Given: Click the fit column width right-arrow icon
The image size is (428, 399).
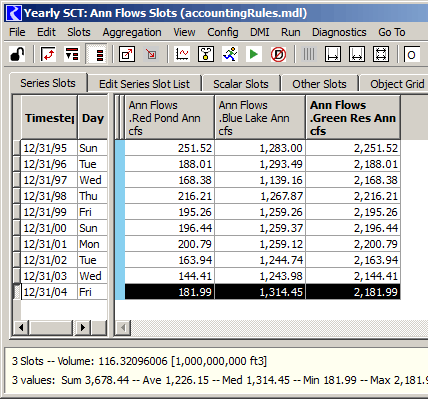Looking at the screenshot, I should (333, 54).
